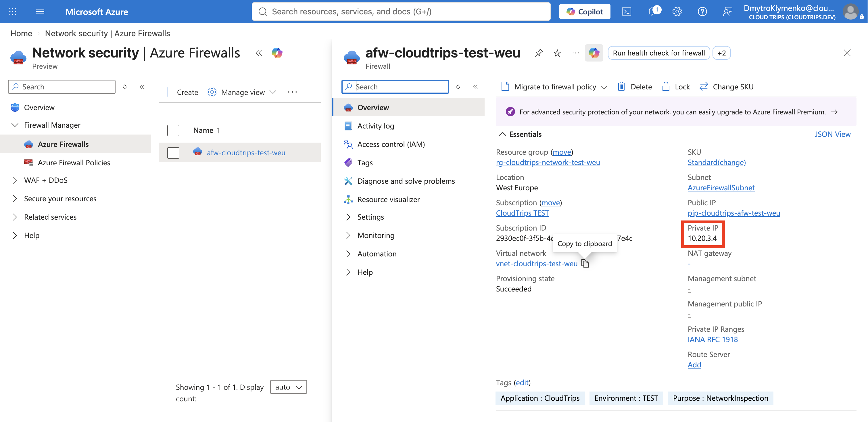The height and width of the screenshot is (422, 868).
Task: Click the upgrade to Premium banner arrow
Action: click(x=834, y=112)
